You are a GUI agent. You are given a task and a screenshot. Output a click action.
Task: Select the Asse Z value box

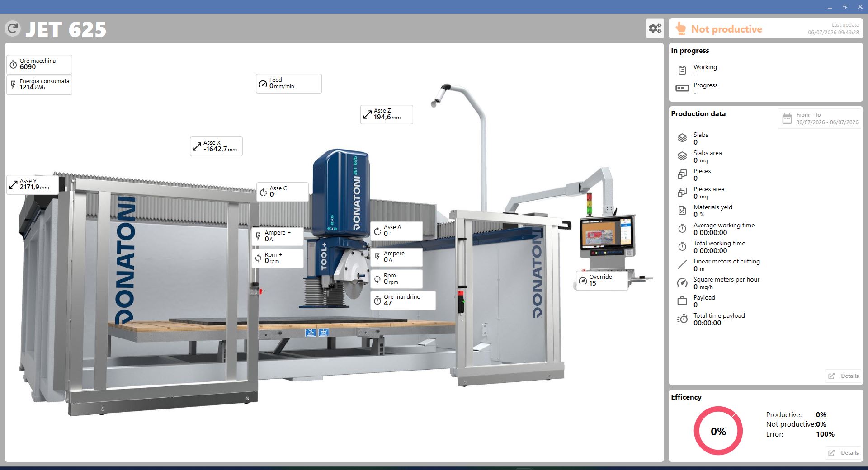(x=387, y=114)
